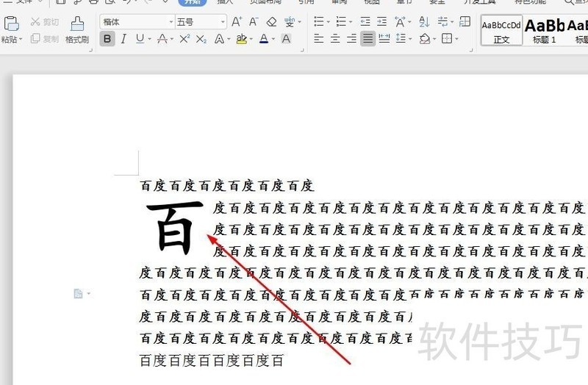Toggle Italic formatting
The width and height of the screenshot is (588, 385).
(x=123, y=39)
